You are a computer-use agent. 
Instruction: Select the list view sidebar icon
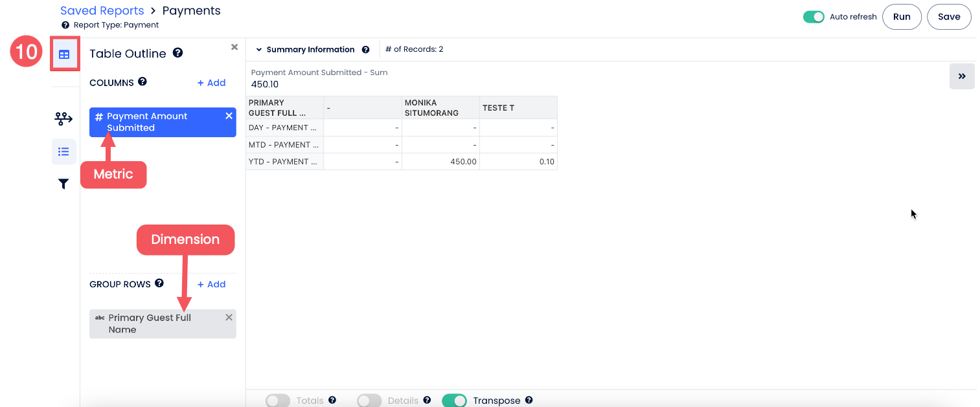tap(63, 151)
